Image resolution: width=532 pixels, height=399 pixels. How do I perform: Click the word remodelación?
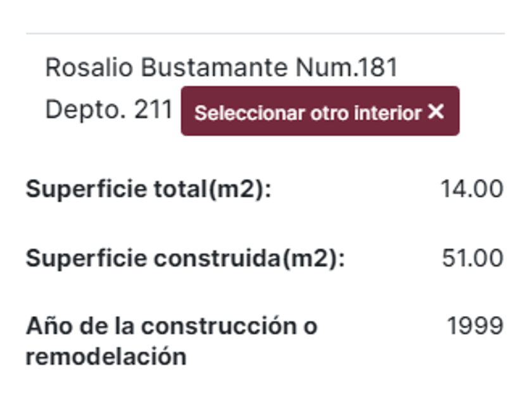pyautogui.click(x=106, y=357)
